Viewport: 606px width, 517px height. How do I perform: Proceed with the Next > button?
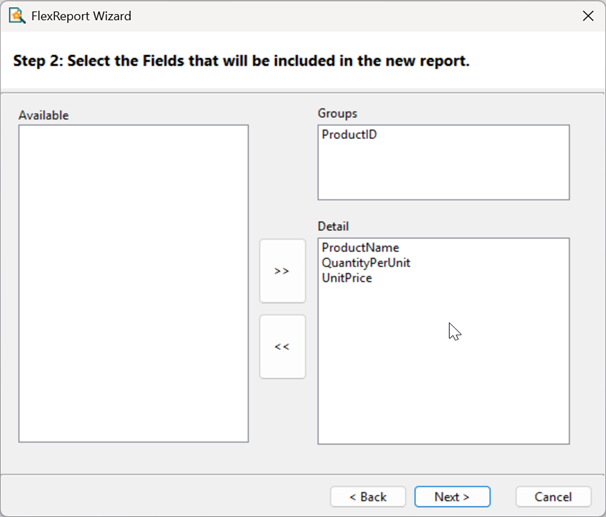coord(452,497)
